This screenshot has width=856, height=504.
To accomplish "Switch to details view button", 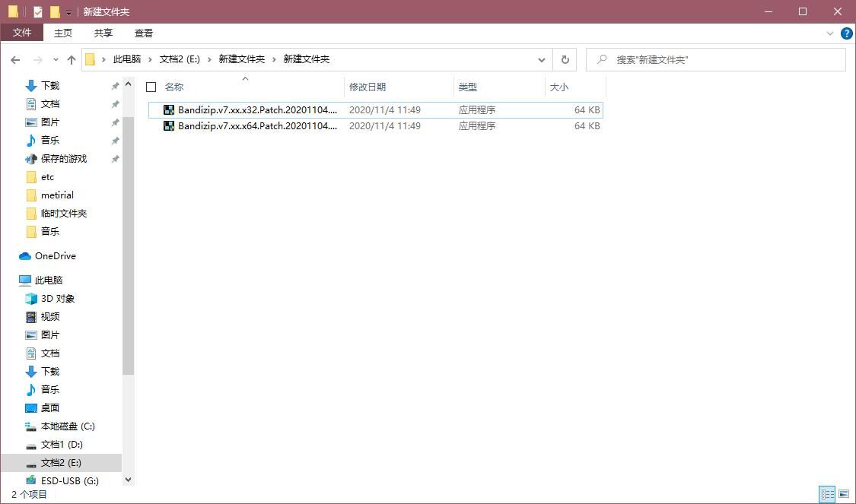I will pos(827,494).
